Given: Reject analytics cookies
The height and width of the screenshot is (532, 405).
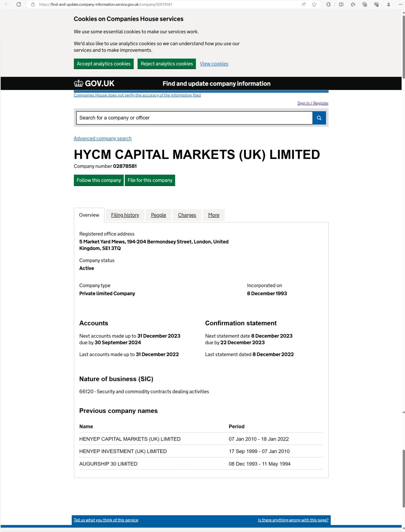Looking at the screenshot, I should tap(167, 64).
